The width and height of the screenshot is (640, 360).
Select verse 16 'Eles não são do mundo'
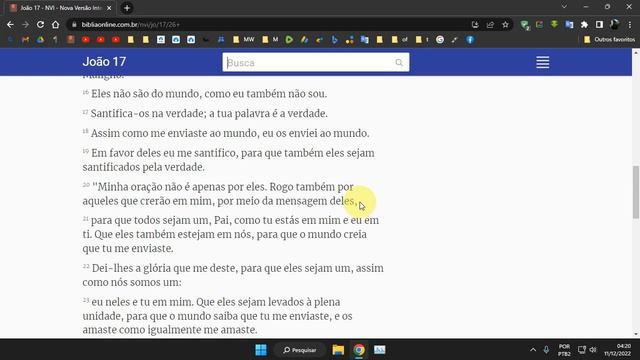[204, 93]
